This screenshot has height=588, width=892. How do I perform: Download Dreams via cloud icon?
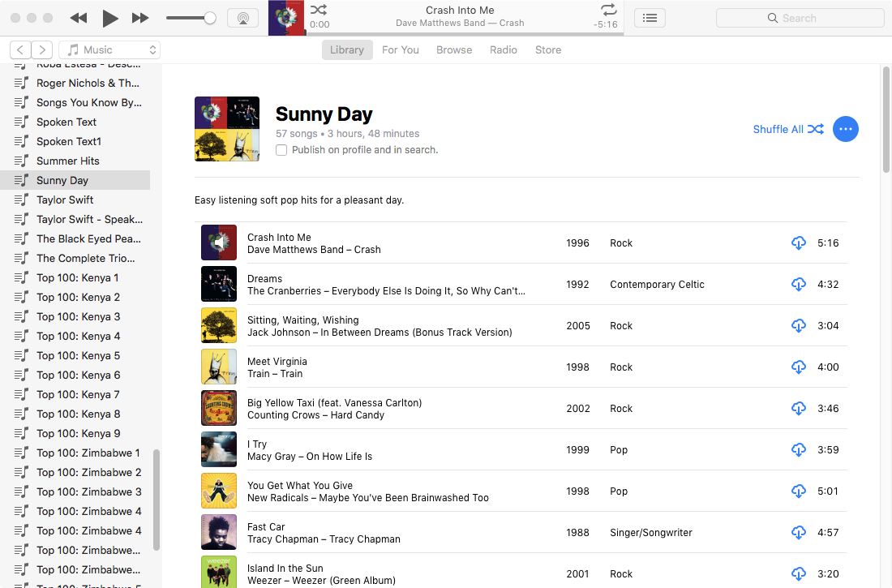pos(798,285)
